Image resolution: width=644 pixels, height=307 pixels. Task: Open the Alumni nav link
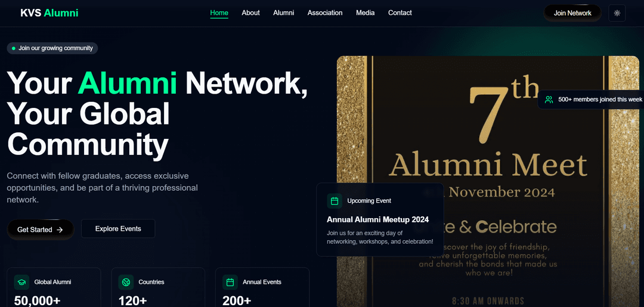(x=283, y=13)
